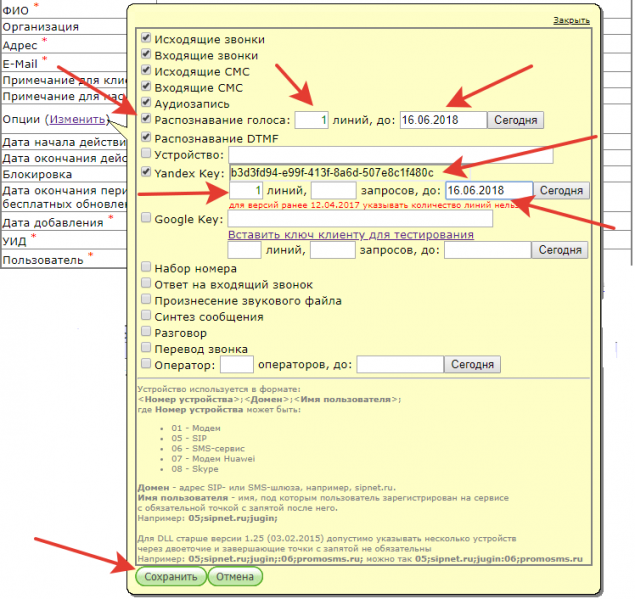This screenshot has height=599, width=635.
Task: Click the Распознавание голоса lines count field
Action: click(311, 120)
